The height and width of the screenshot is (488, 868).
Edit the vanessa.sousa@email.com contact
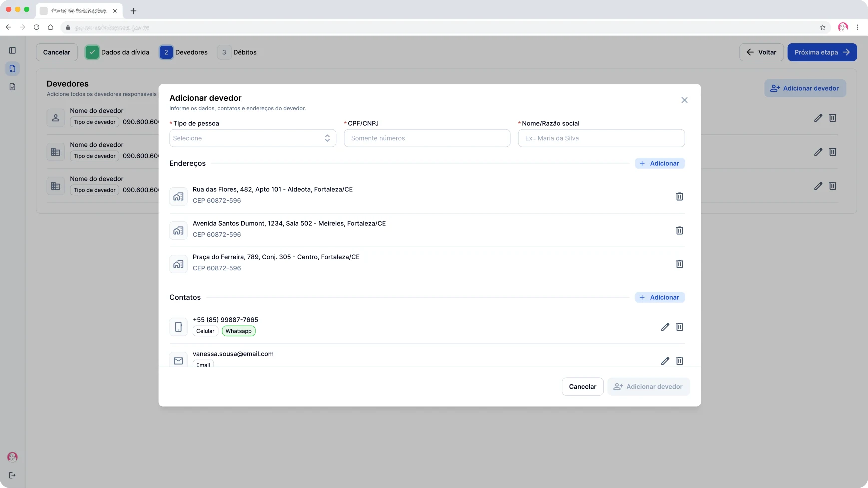click(665, 361)
